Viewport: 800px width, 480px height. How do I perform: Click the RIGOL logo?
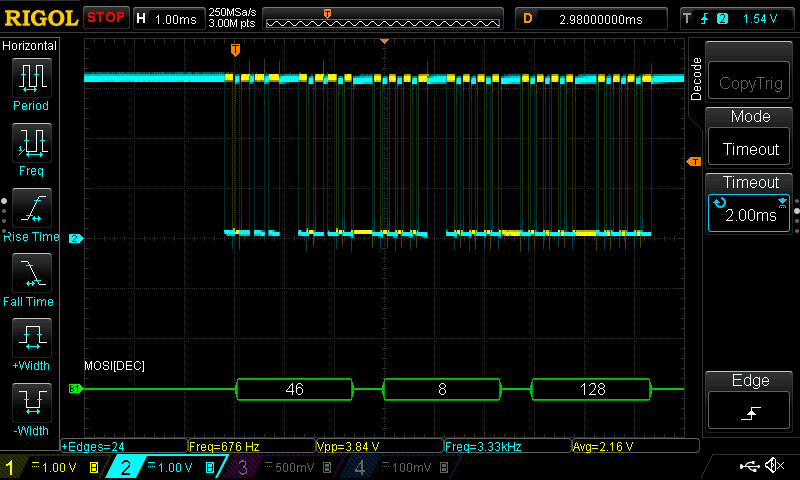(40, 18)
